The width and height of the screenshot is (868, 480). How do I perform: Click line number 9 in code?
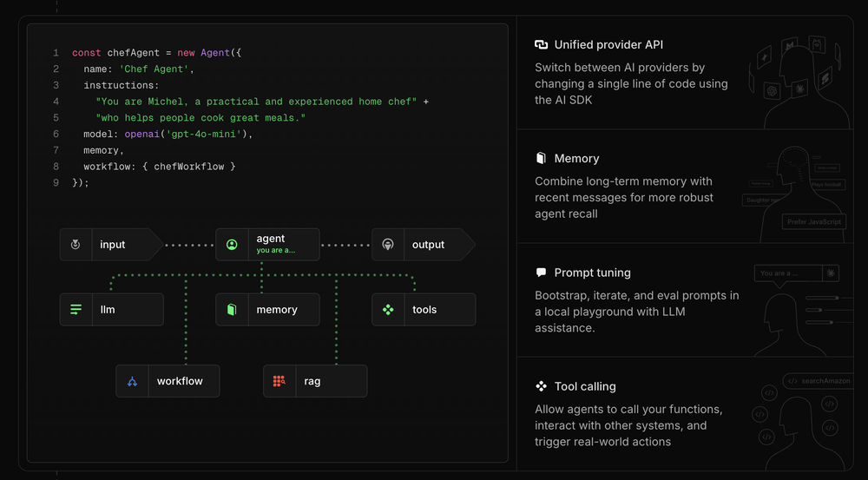coord(56,182)
